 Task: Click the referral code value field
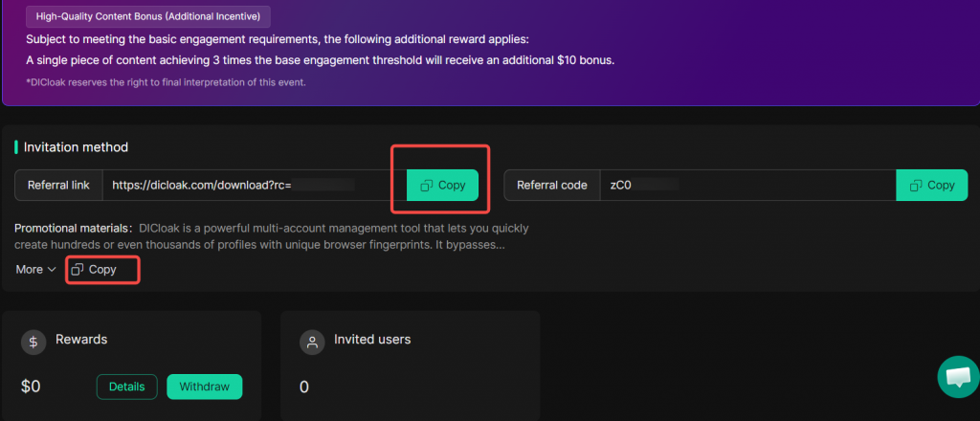tap(748, 185)
